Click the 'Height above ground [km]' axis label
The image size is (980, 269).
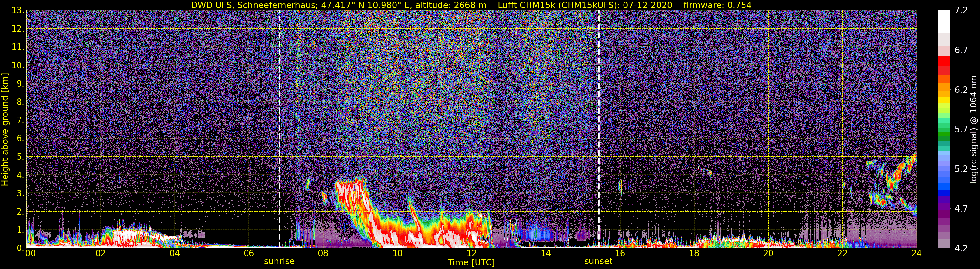click(x=5, y=129)
